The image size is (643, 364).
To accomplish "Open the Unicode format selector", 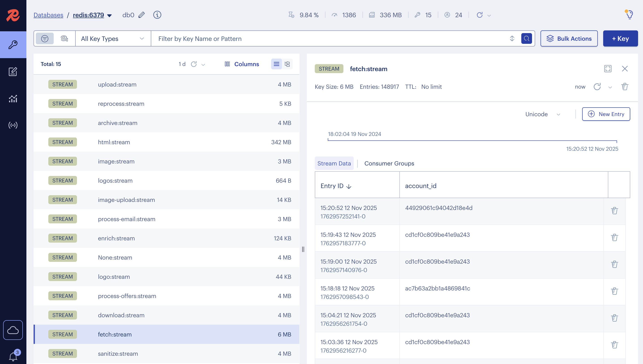I will pos(543,114).
